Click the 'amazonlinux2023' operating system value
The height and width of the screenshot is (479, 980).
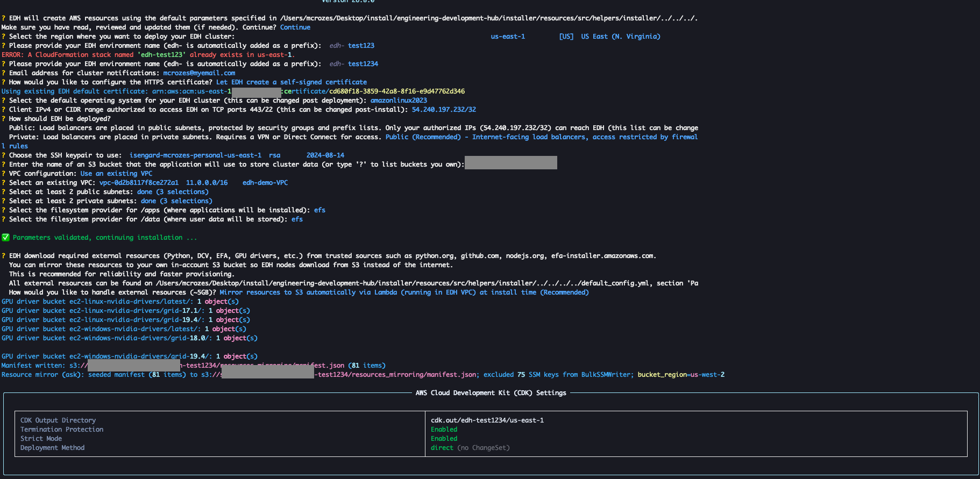(x=399, y=101)
